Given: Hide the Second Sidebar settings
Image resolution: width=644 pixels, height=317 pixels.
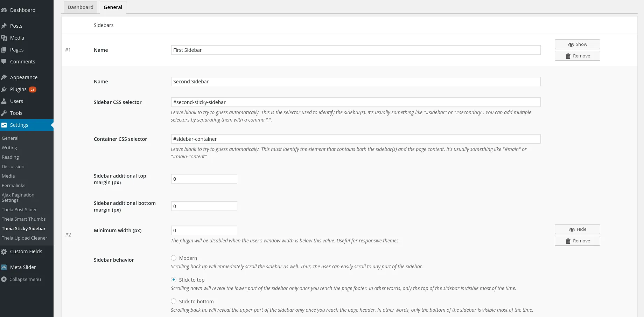Looking at the screenshot, I should (577, 229).
